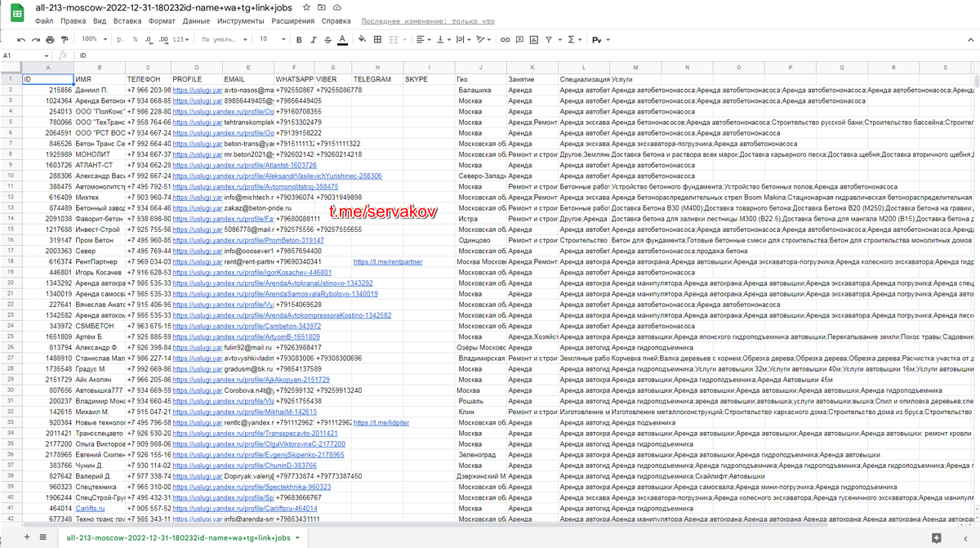Open the Формат menu
The image size is (980, 548).
[x=162, y=20]
